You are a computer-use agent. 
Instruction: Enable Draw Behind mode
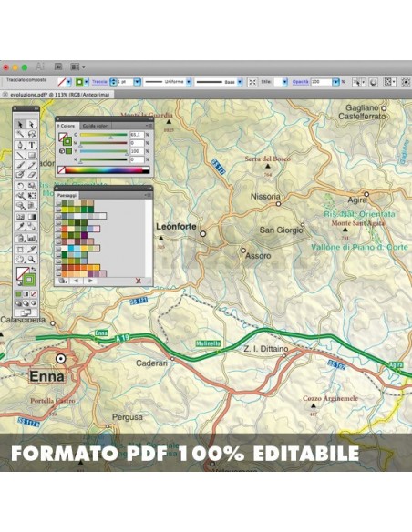coord(26,303)
